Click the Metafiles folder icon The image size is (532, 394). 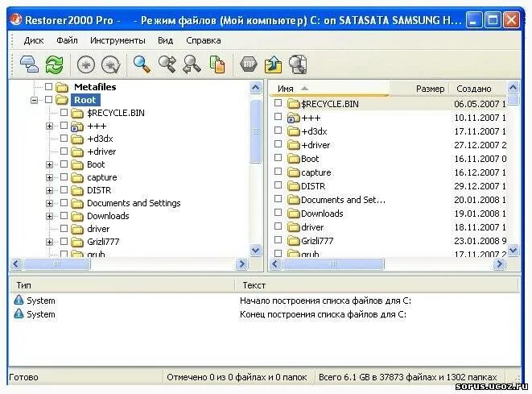pyautogui.click(x=62, y=87)
